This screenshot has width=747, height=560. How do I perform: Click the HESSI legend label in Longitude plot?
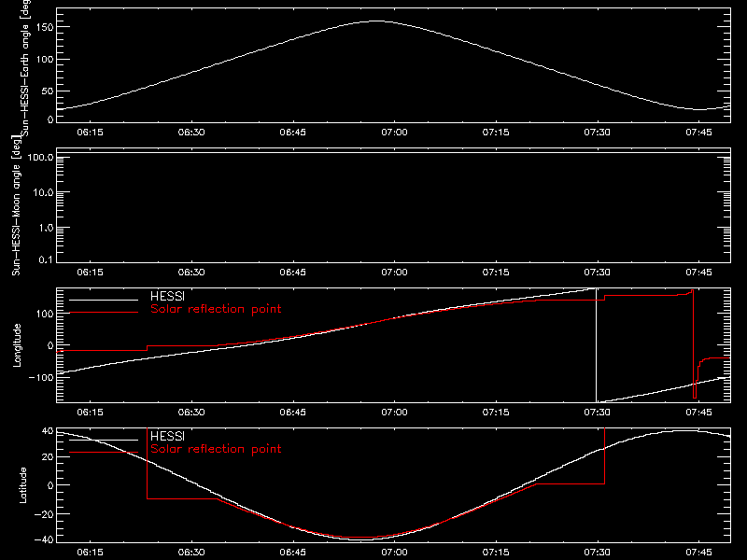tap(167, 296)
